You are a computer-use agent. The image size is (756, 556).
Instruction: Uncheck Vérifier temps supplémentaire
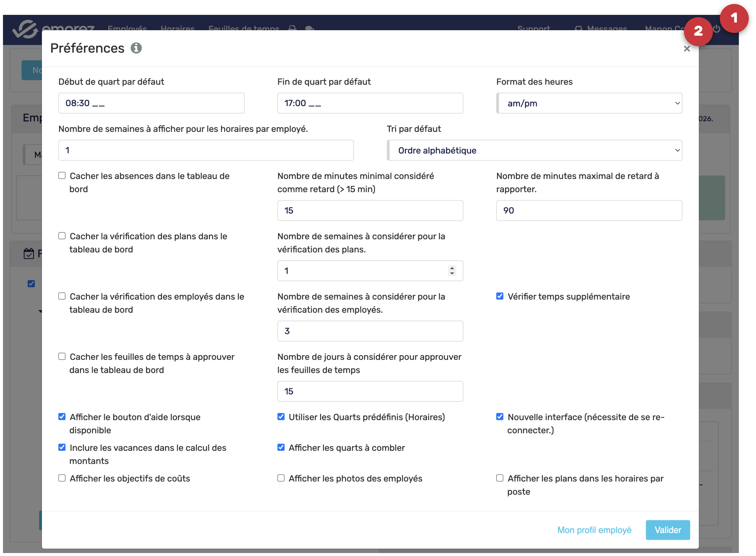point(499,296)
